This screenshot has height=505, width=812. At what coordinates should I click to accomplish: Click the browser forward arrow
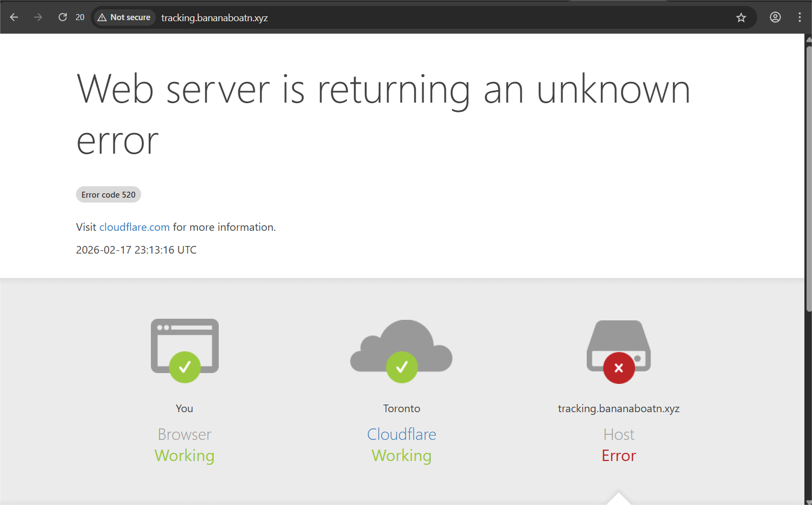38,17
